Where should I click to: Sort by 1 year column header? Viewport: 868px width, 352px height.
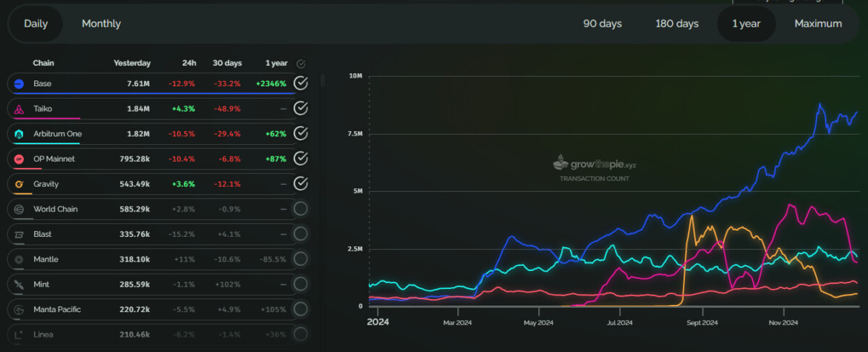pyautogui.click(x=276, y=64)
